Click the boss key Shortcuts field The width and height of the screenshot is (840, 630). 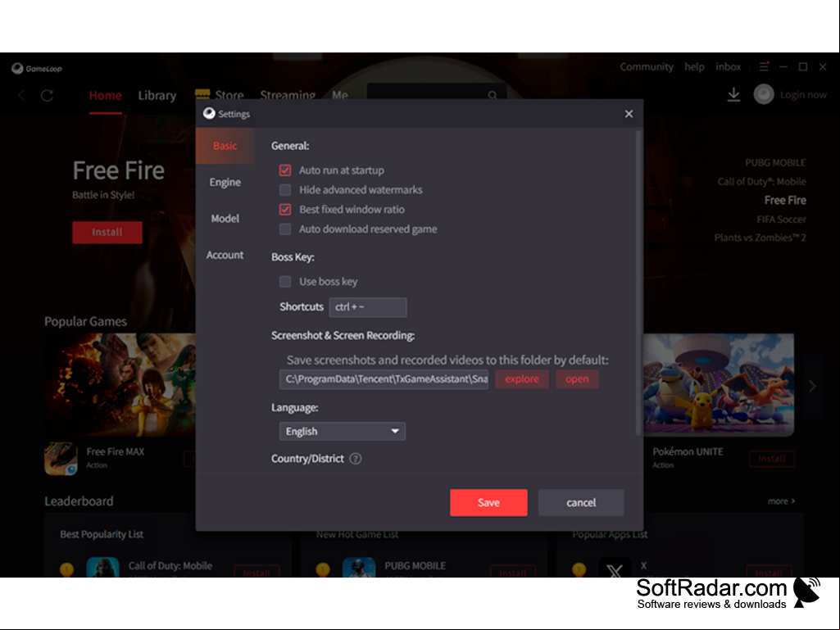[x=367, y=307]
